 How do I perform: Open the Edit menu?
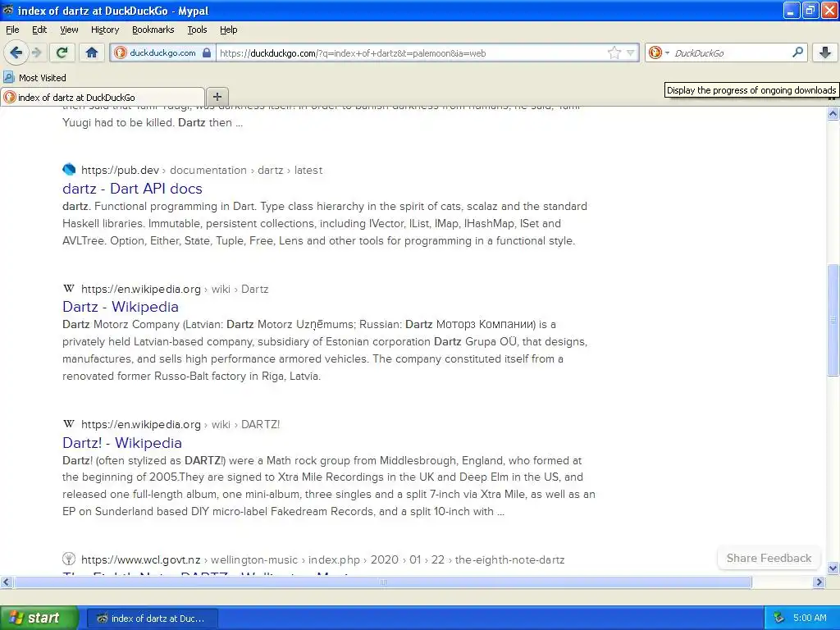click(39, 30)
